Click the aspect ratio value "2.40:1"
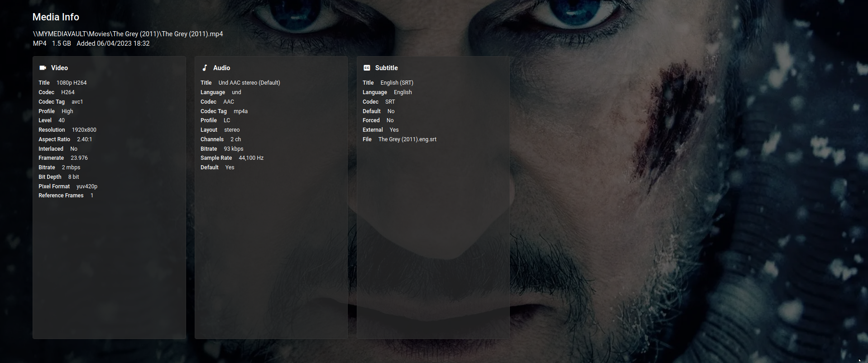 tap(85, 139)
